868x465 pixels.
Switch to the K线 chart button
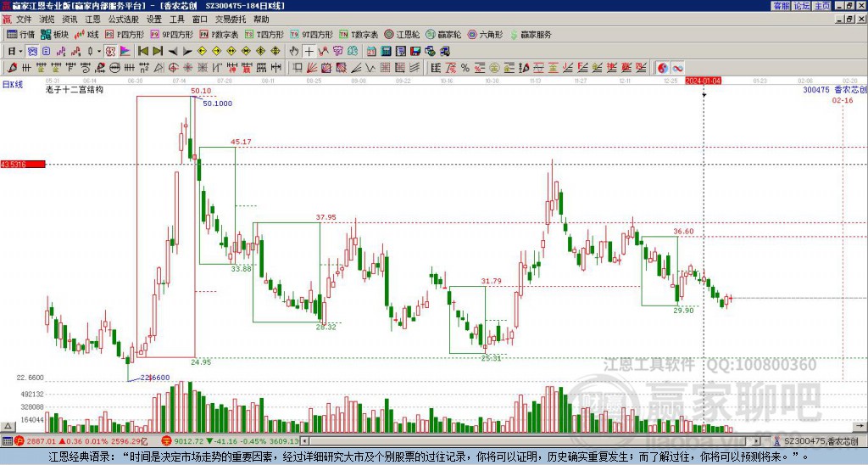86,34
